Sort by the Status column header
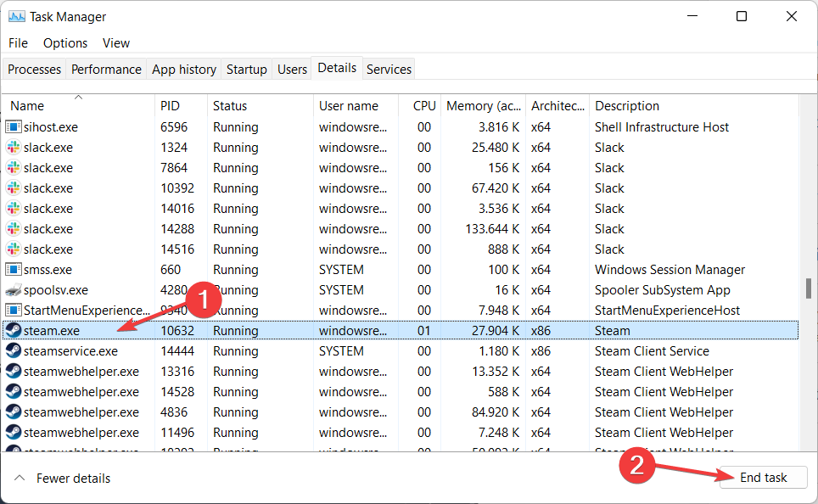Viewport: 818px width, 504px height. 260,106
